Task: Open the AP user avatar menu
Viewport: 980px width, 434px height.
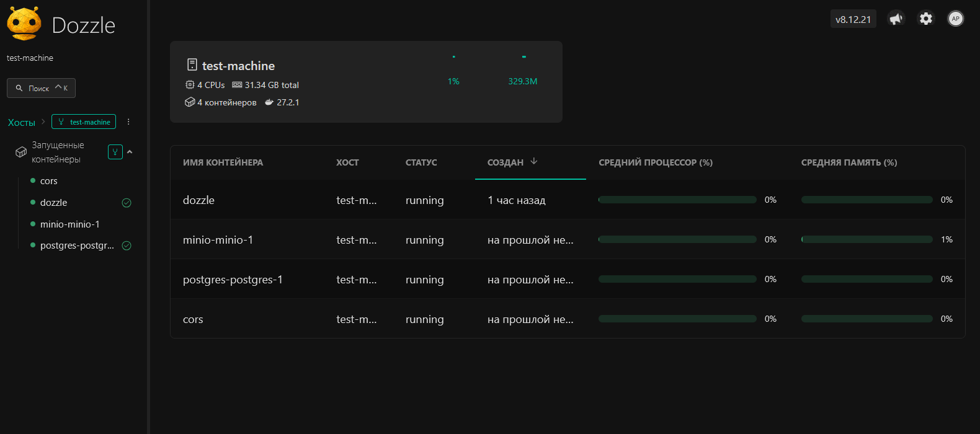Action: click(956, 19)
